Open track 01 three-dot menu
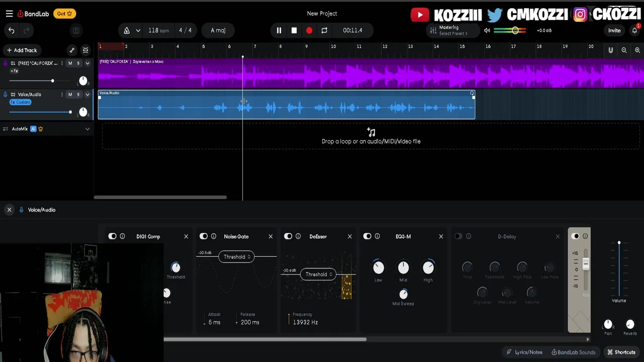The image size is (644, 362). click(x=62, y=63)
